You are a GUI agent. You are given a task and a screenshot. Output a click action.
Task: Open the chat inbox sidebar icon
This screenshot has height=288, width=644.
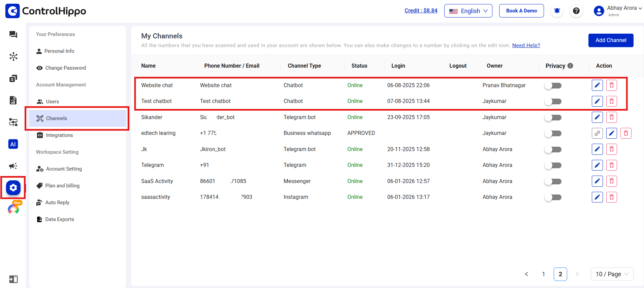point(13,35)
